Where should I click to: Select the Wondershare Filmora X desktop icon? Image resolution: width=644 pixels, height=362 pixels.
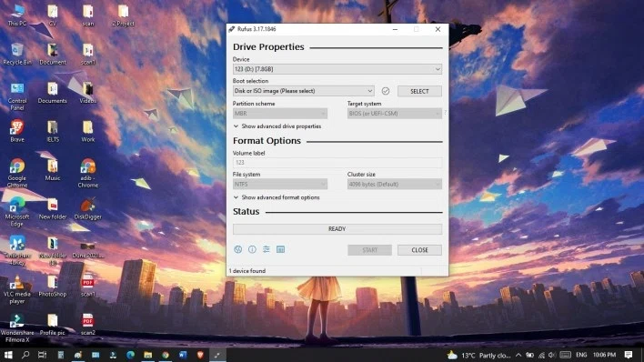[17, 328]
